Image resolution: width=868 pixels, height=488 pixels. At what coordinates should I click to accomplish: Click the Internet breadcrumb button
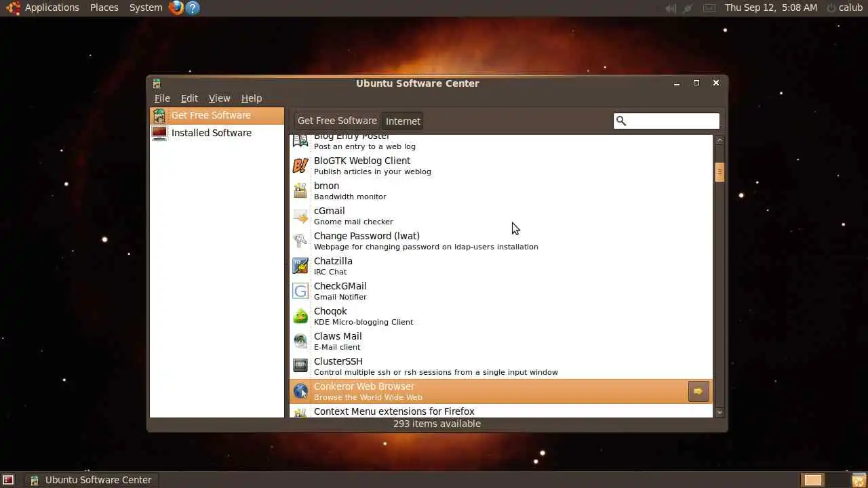point(403,121)
